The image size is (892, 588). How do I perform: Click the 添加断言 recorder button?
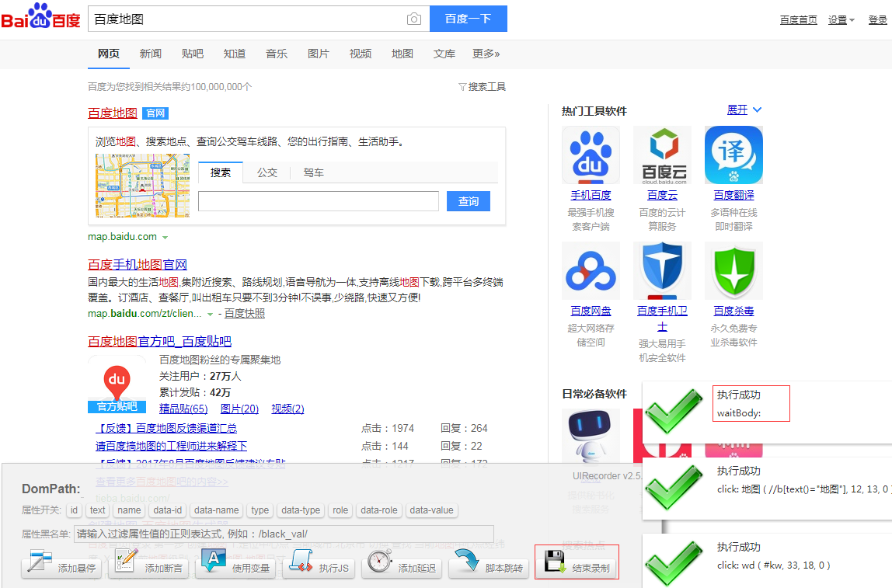(149, 564)
